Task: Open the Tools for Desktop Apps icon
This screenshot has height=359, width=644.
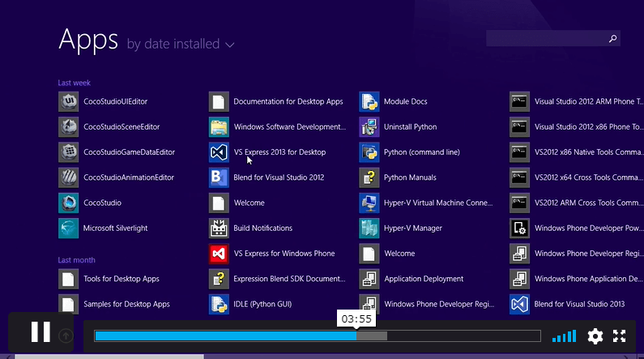Action: pos(68,279)
